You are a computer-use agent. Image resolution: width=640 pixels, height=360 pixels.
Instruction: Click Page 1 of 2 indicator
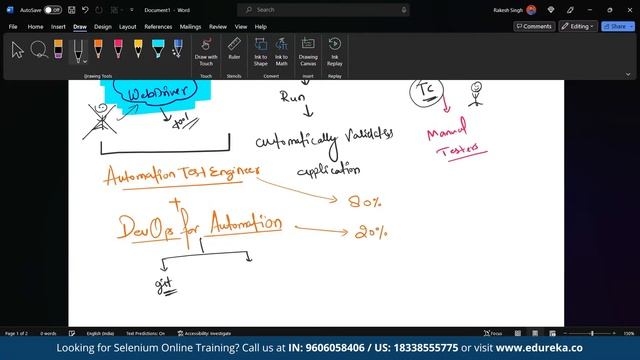(16, 333)
